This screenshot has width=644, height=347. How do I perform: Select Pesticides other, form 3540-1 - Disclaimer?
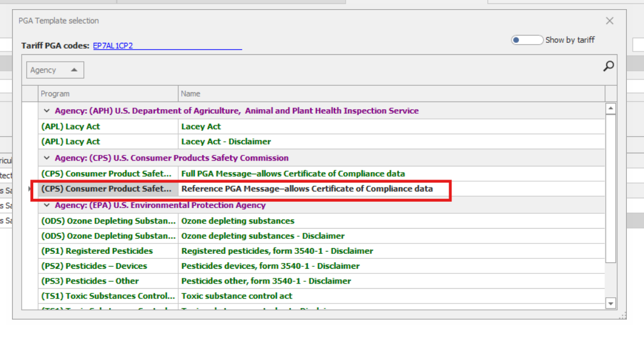(x=321, y=281)
